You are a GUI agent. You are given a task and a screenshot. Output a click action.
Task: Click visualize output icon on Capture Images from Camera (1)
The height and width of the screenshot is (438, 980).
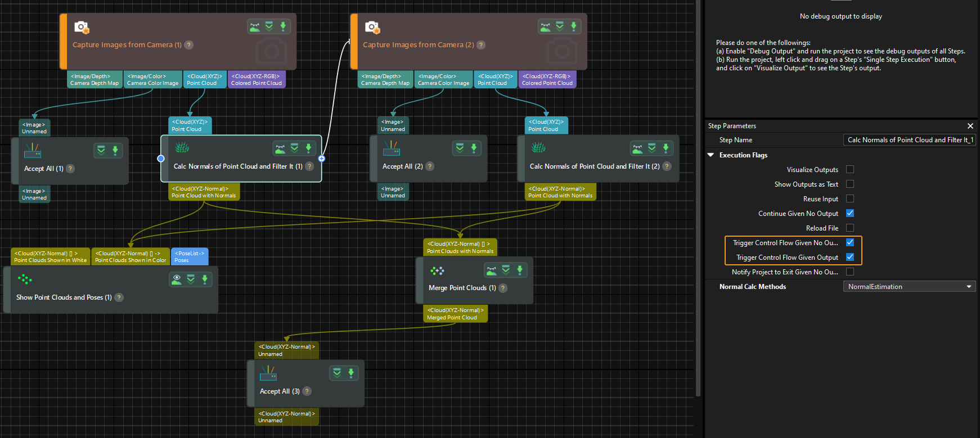[255, 26]
